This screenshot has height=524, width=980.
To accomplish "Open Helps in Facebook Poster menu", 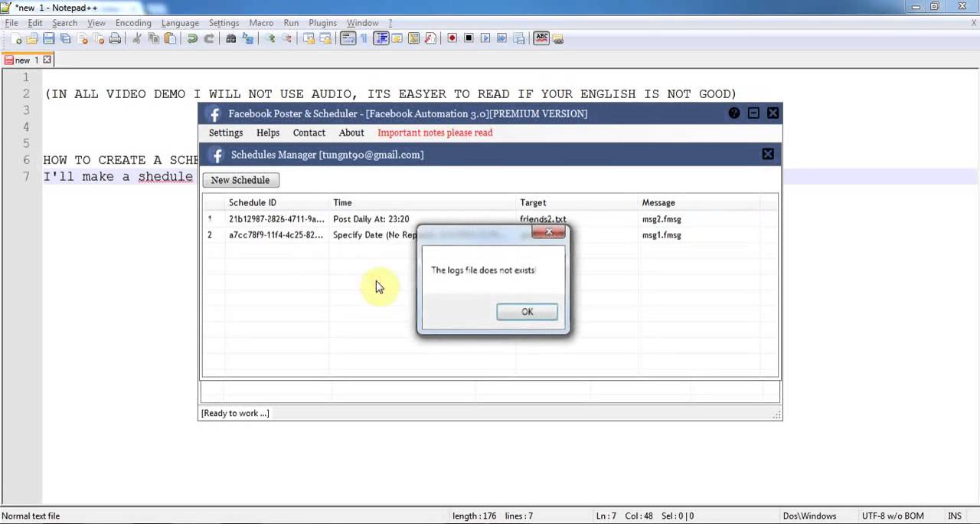I will click(x=268, y=133).
